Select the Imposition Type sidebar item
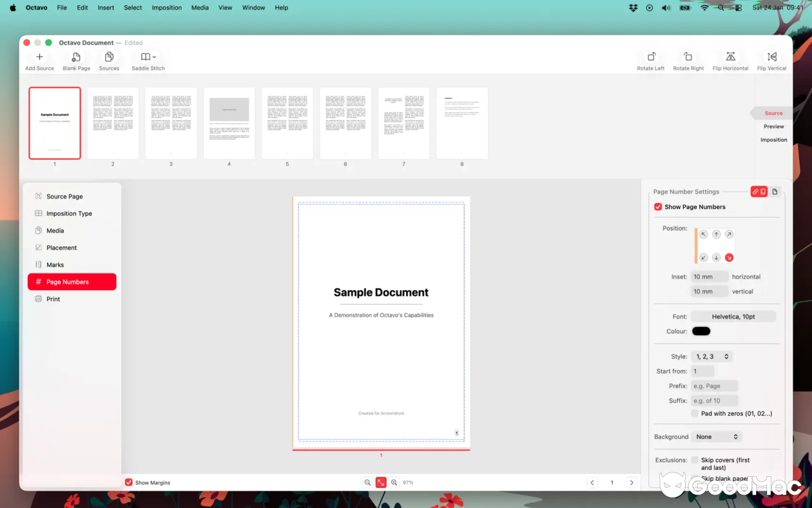The width and height of the screenshot is (812, 508). [72, 213]
